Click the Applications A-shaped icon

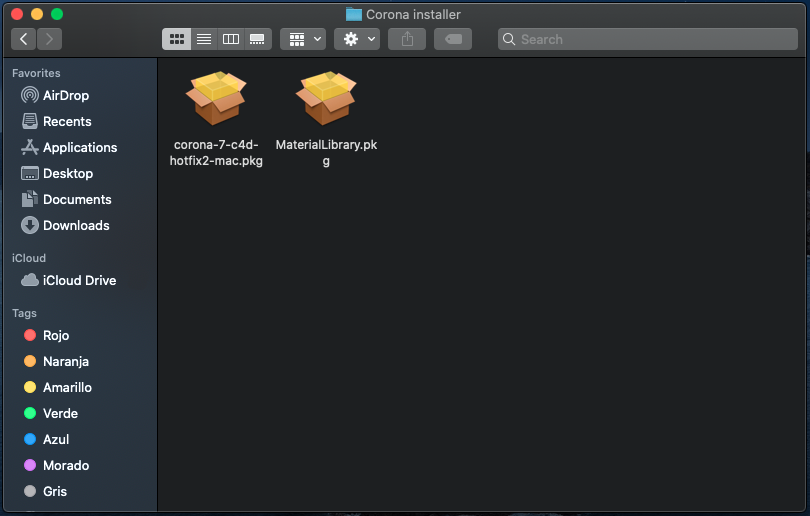pos(30,147)
